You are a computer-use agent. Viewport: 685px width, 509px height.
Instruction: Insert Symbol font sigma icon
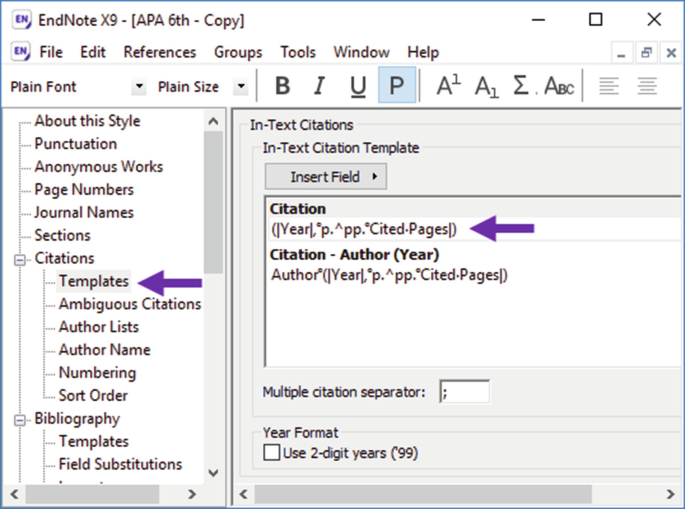tap(522, 86)
